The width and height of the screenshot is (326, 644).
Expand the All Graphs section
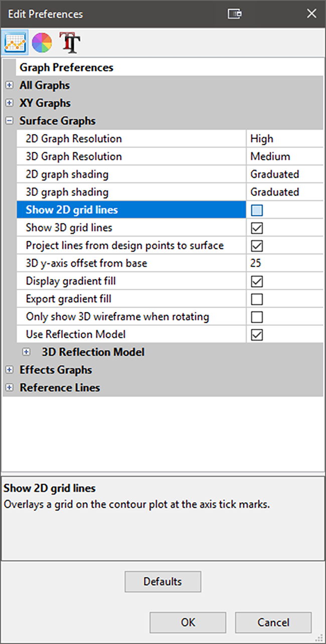click(x=9, y=85)
